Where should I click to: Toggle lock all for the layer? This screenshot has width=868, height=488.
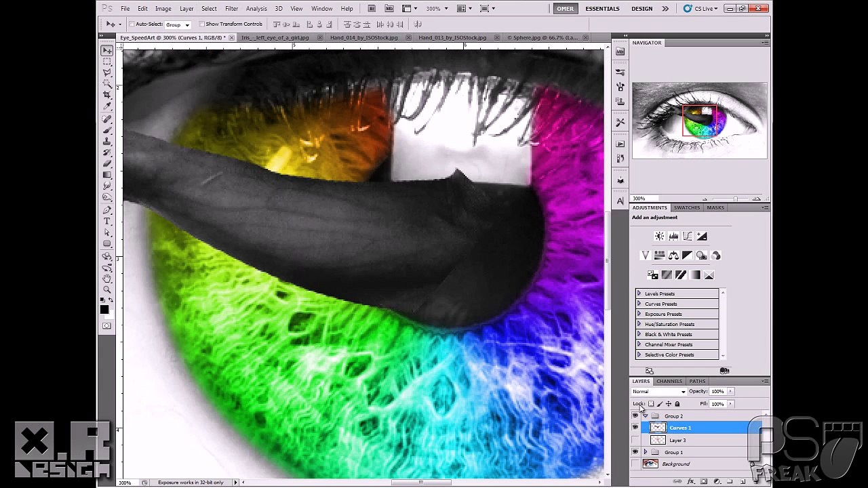pyautogui.click(x=677, y=404)
